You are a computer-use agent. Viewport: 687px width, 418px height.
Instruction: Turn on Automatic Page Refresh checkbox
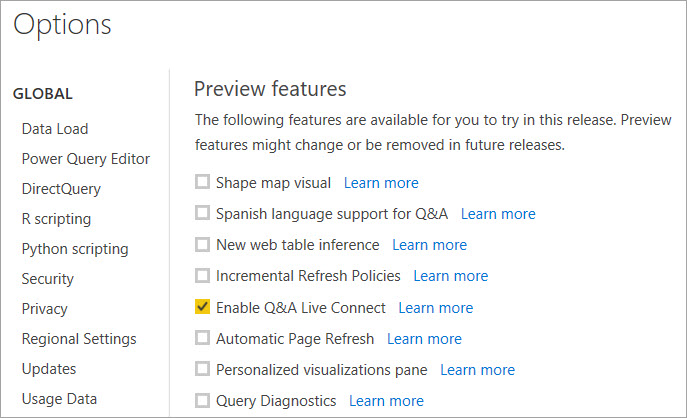point(203,338)
